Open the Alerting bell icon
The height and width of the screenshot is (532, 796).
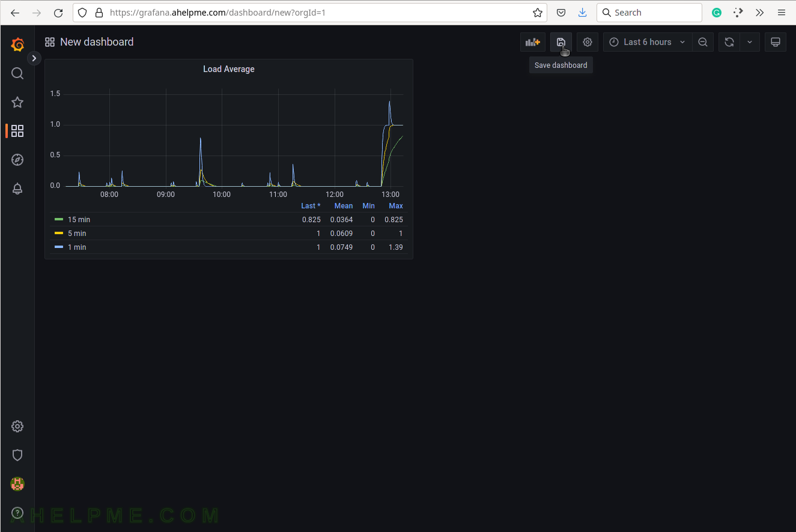17,189
